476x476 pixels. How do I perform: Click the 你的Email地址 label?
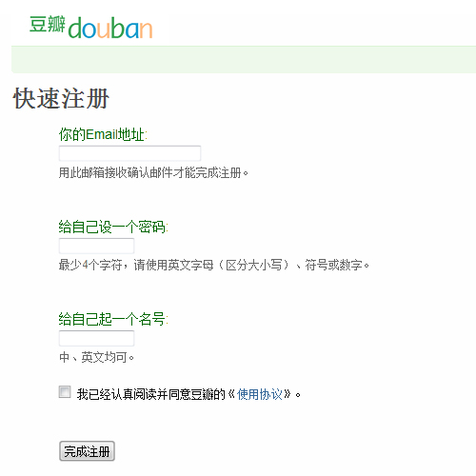pos(103,134)
